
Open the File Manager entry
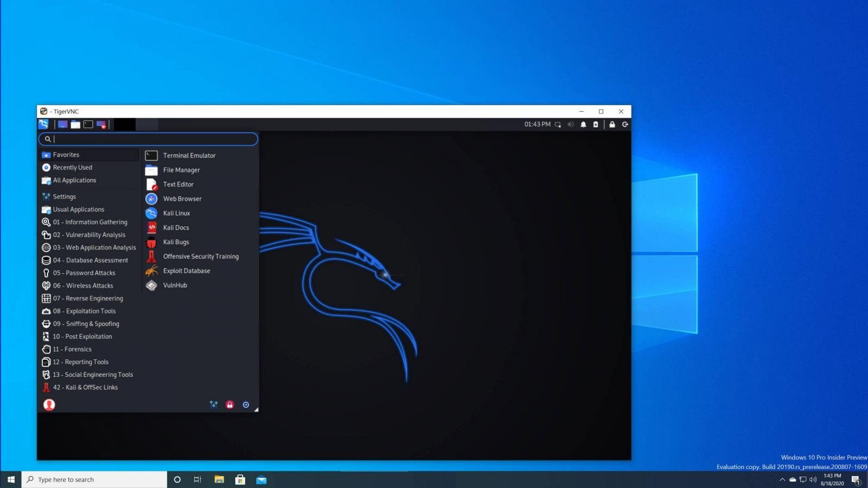(x=181, y=170)
